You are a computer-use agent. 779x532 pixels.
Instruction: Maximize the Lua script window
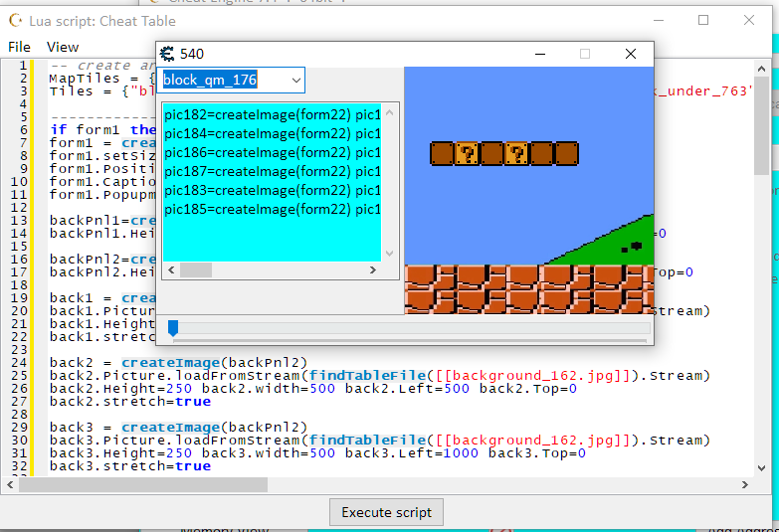pos(703,21)
